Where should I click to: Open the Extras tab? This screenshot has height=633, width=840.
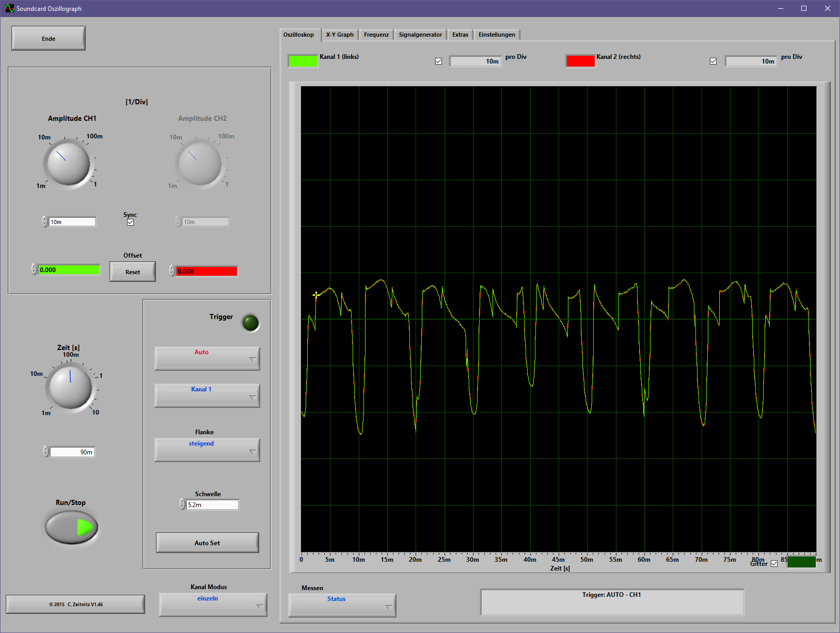tap(460, 35)
